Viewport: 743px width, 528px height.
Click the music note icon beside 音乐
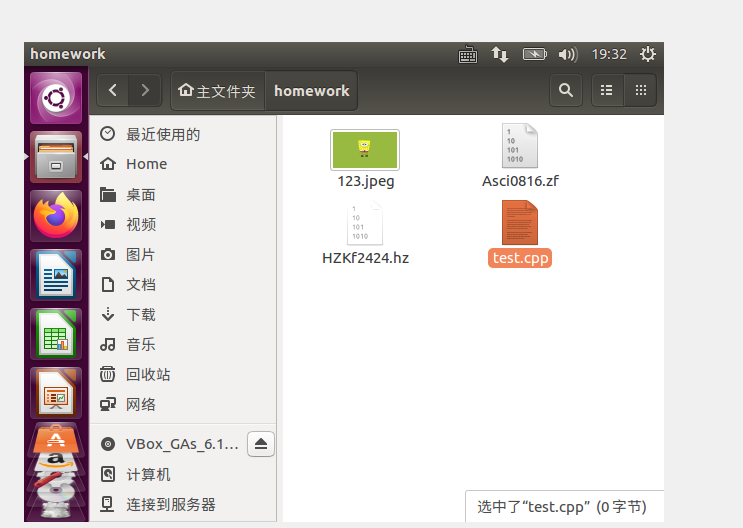pos(108,344)
